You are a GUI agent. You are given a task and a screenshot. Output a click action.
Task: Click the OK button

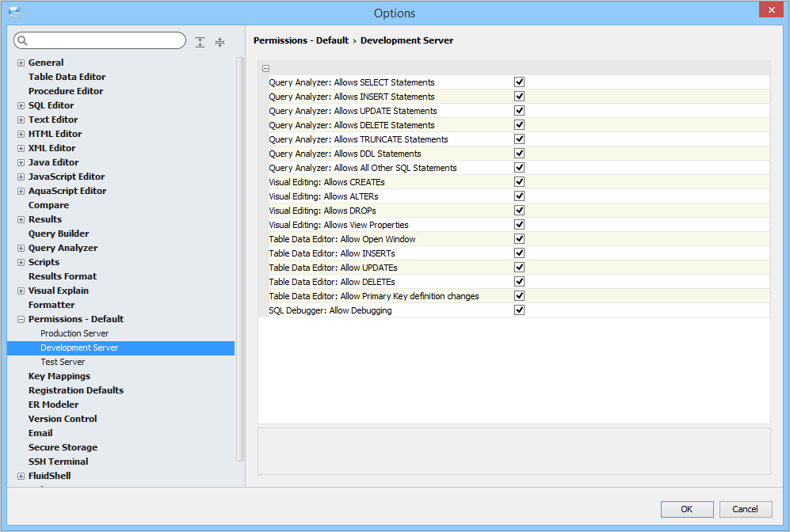687,509
